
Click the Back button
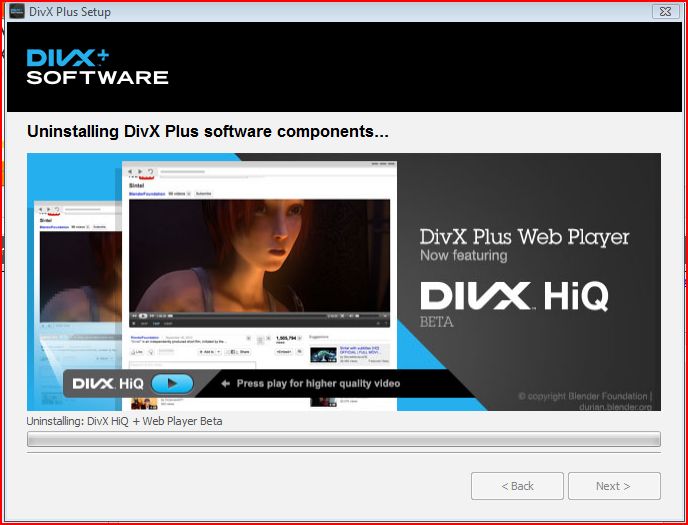[x=517, y=486]
